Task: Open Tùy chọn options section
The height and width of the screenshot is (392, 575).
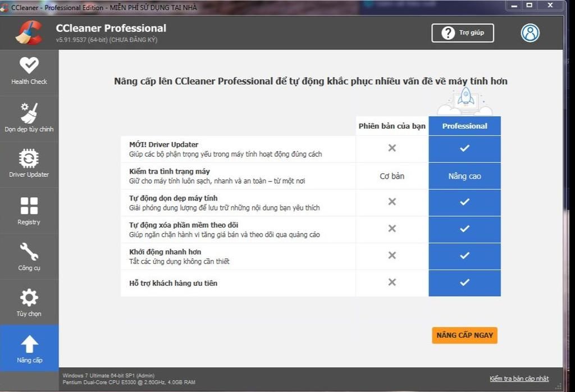Action: pos(29,303)
